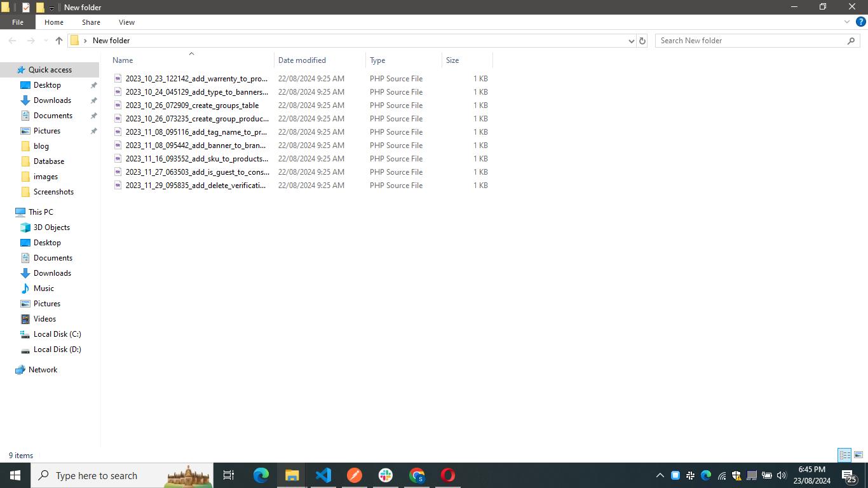Screen dimensions: 868x488
Task: Show hidden system tray icons
Action: (660, 475)
